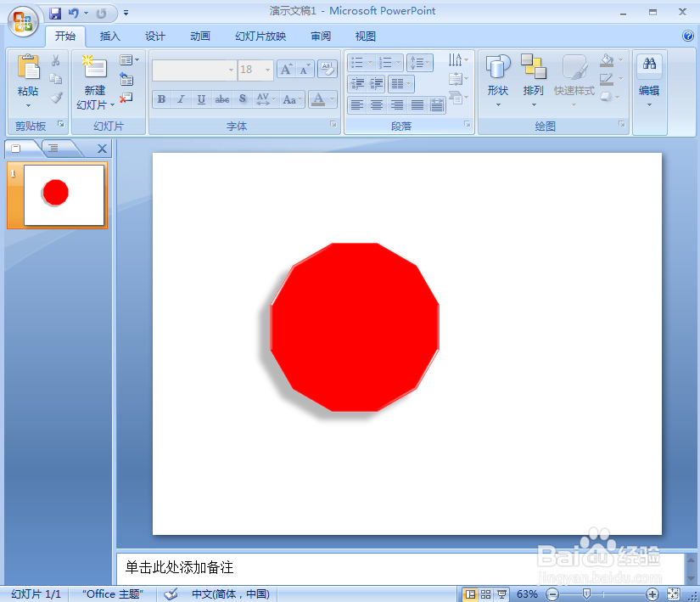Click the 粘贴 paste clipboard icon
The image size is (700, 602).
(x=28, y=67)
